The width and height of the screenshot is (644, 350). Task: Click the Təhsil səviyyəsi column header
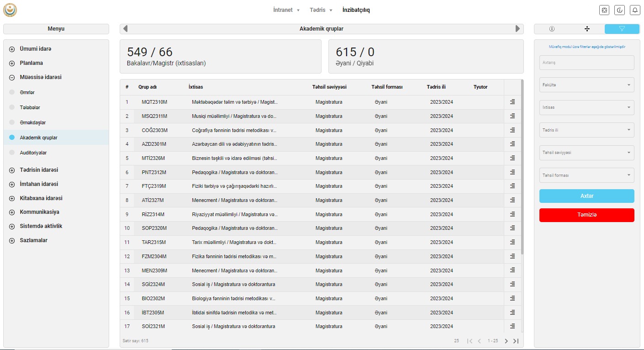click(x=329, y=87)
